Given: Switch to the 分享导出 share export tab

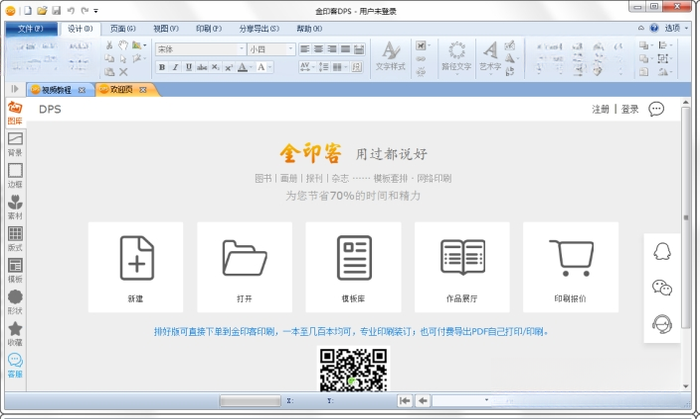Looking at the screenshot, I should [259, 29].
